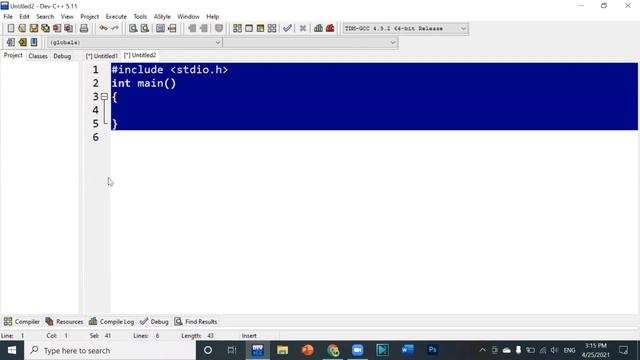
Task: Click the '#include <stdio.h>' code line
Action: (170, 70)
